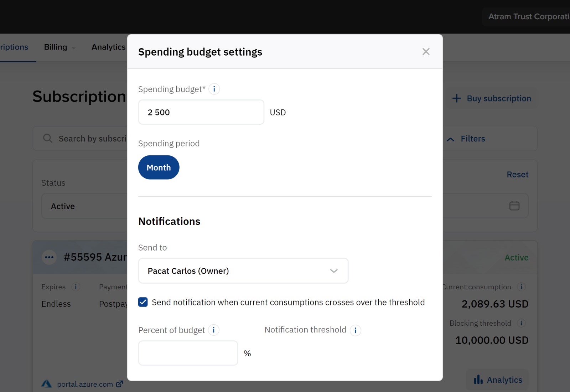Open the Send to recipient dropdown

[243, 271]
